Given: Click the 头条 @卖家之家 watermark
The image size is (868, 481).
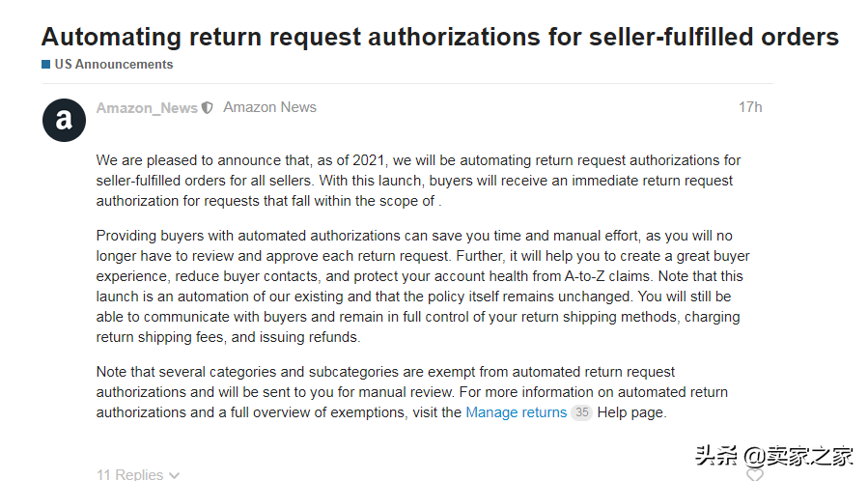Looking at the screenshot, I should click(x=774, y=456).
